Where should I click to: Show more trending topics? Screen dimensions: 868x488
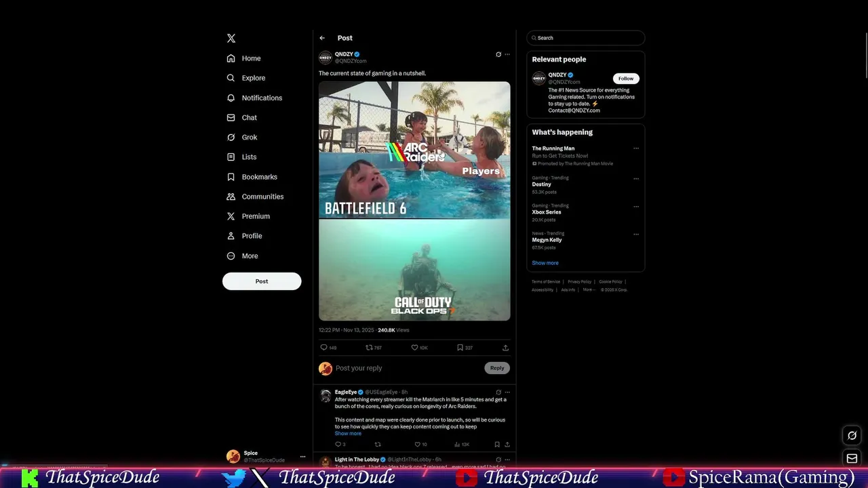[545, 263]
